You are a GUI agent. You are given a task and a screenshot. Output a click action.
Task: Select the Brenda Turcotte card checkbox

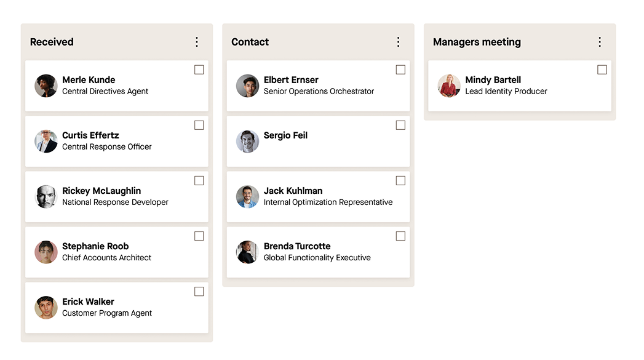tap(400, 236)
